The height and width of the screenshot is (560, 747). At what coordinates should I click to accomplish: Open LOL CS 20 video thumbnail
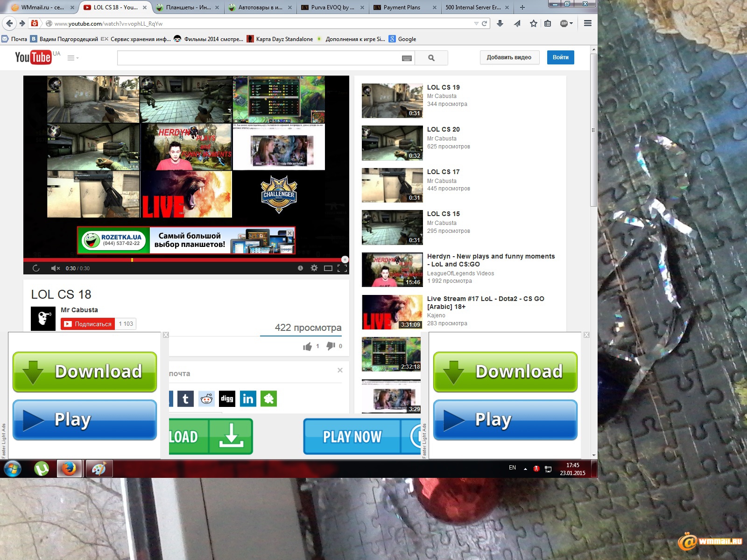click(x=392, y=143)
